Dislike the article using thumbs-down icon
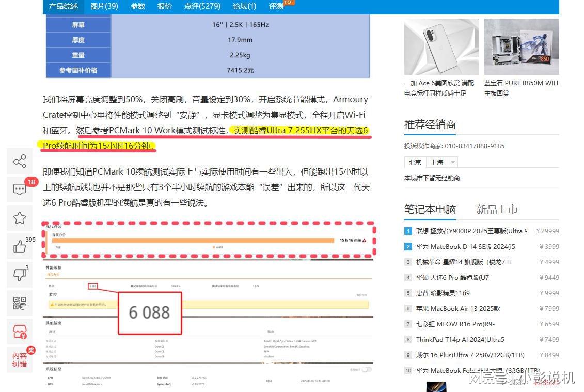 point(20,275)
